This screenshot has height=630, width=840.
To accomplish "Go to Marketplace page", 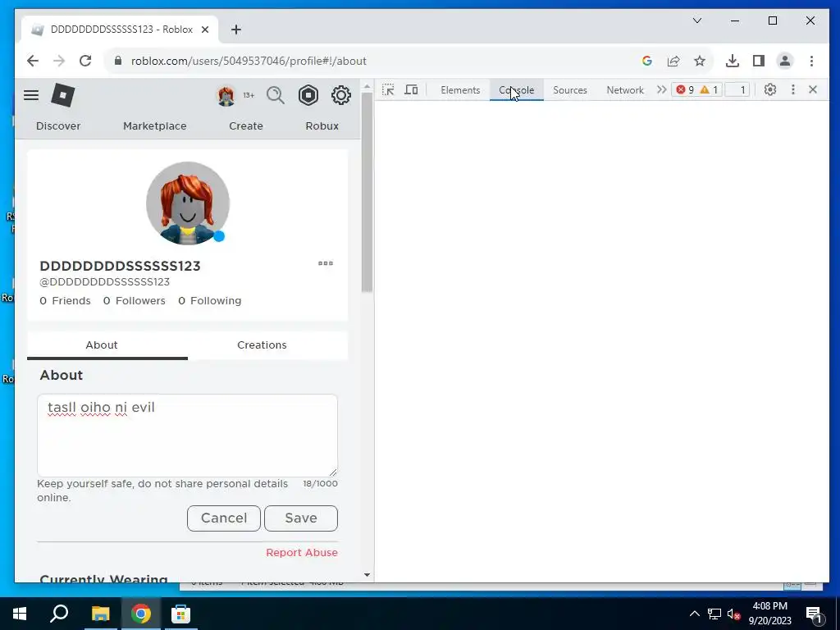I will pyautogui.click(x=155, y=126).
